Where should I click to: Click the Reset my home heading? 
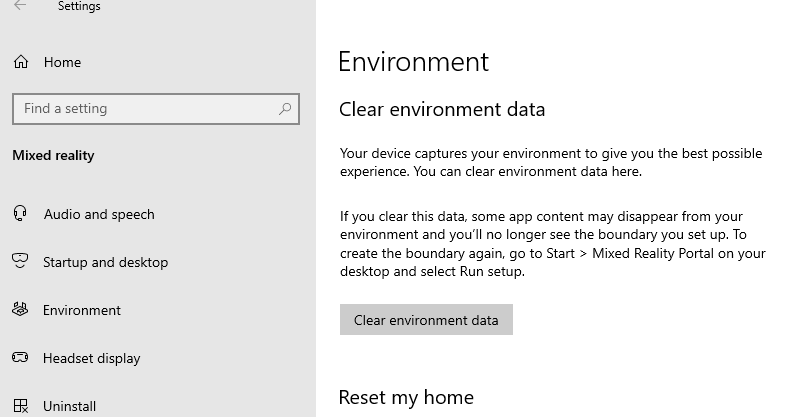click(x=406, y=398)
